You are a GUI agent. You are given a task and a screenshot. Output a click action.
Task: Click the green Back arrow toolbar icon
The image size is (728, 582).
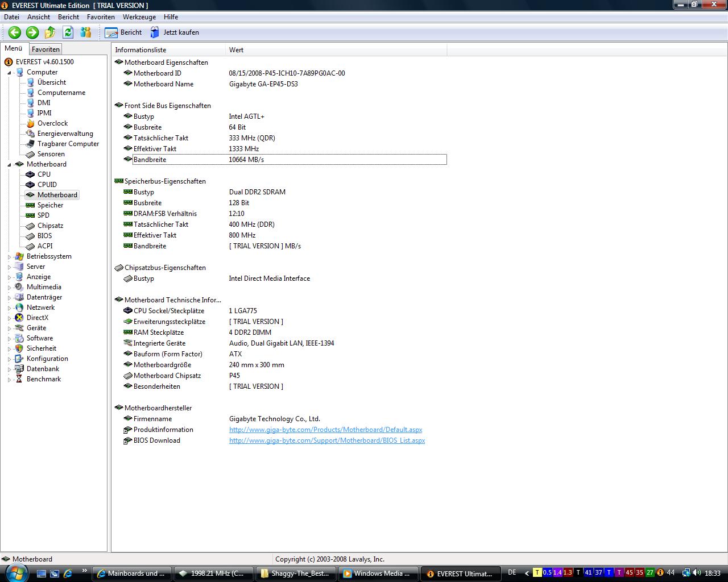(x=15, y=32)
